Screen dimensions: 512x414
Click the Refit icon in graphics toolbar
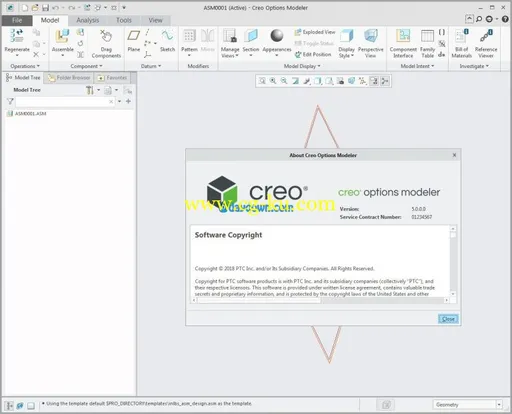click(262, 81)
